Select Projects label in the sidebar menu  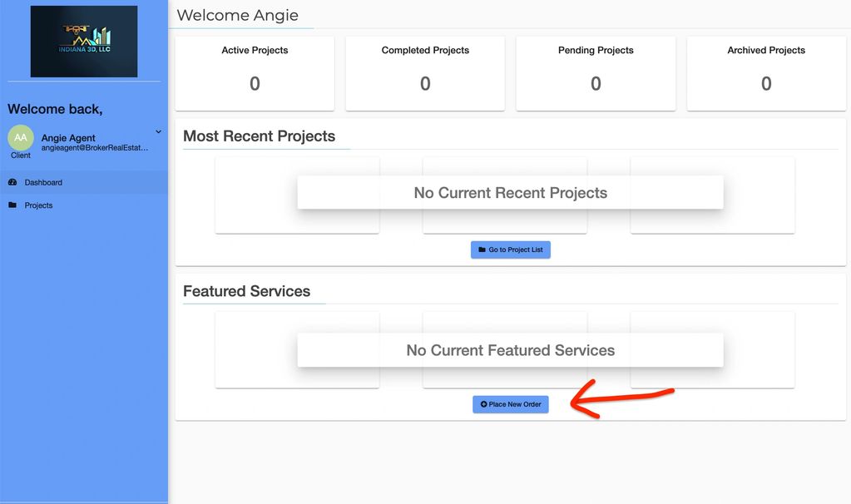pyautogui.click(x=38, y=205)
